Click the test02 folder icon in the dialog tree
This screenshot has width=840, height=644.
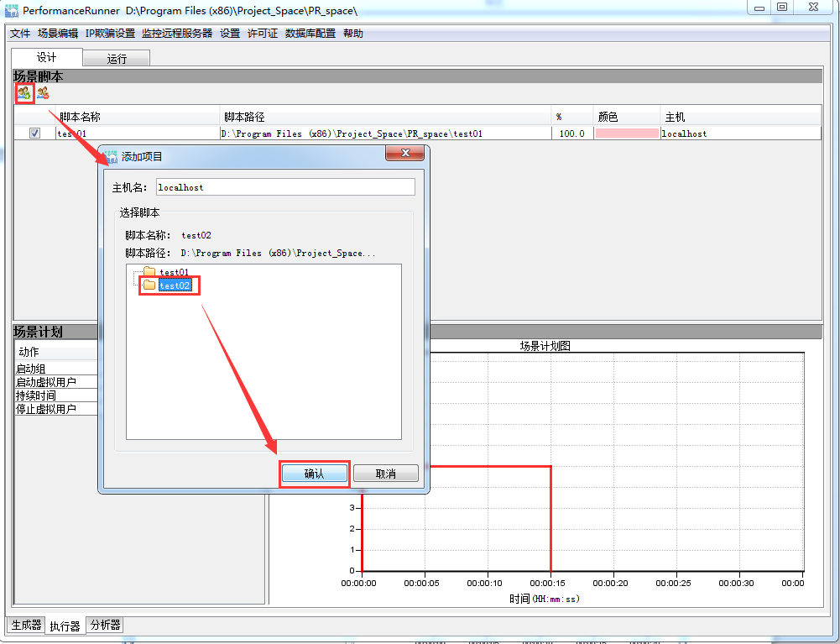(149, 285)
